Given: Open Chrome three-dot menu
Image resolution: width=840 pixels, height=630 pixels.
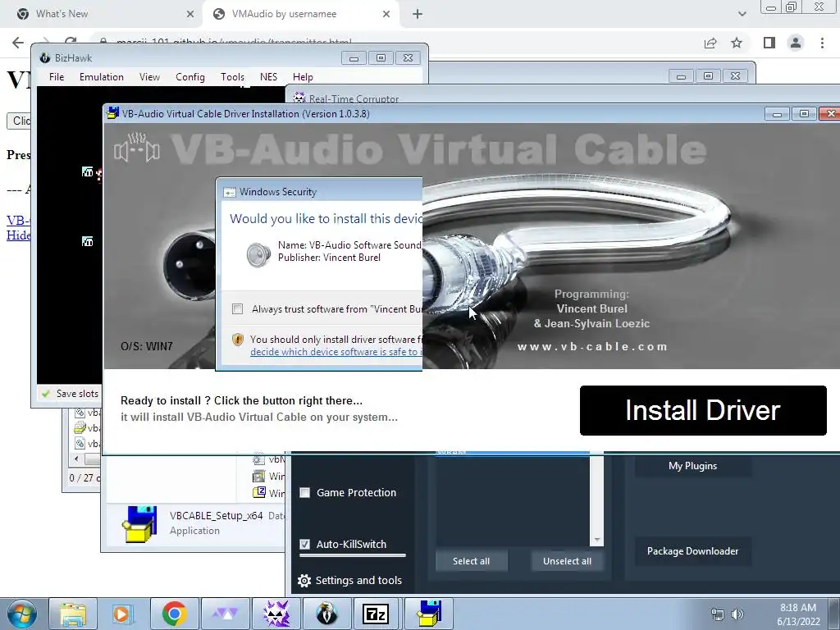Looking at the screenshot, I should click(x=822, y=43).
